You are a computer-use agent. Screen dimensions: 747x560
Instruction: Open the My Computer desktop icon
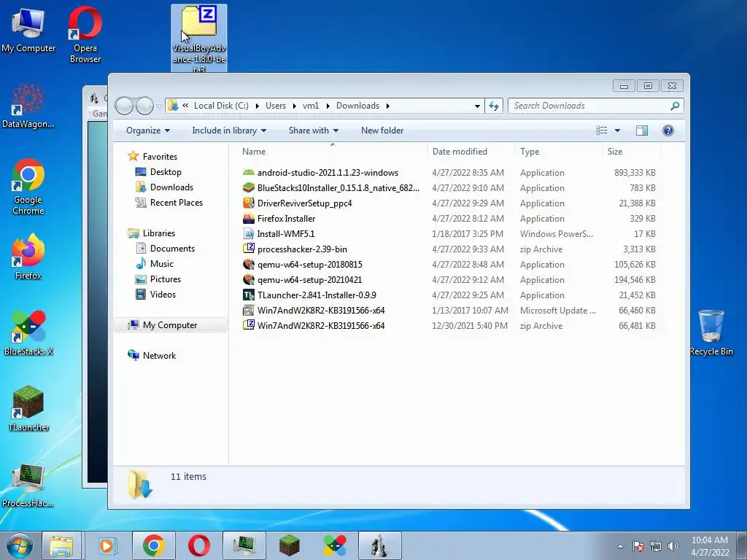pyautogui.click(x=28, y=29)
